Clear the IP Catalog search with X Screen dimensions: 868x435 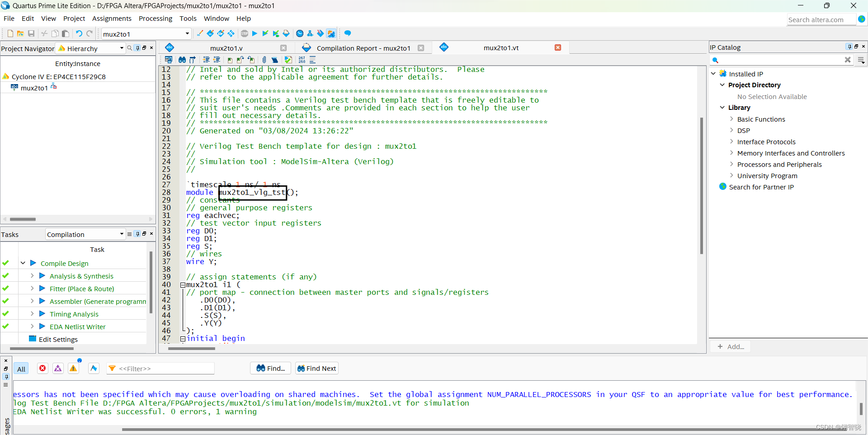click(848, 60)
